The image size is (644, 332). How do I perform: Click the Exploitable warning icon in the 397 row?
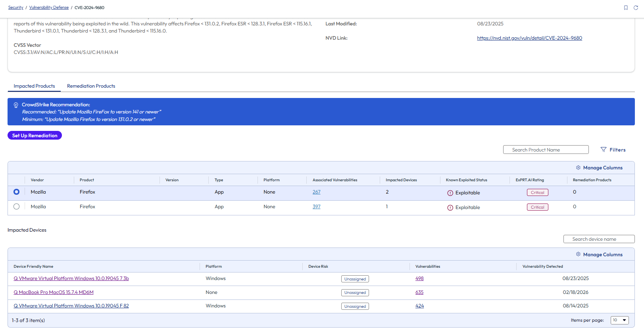[450, 207]
